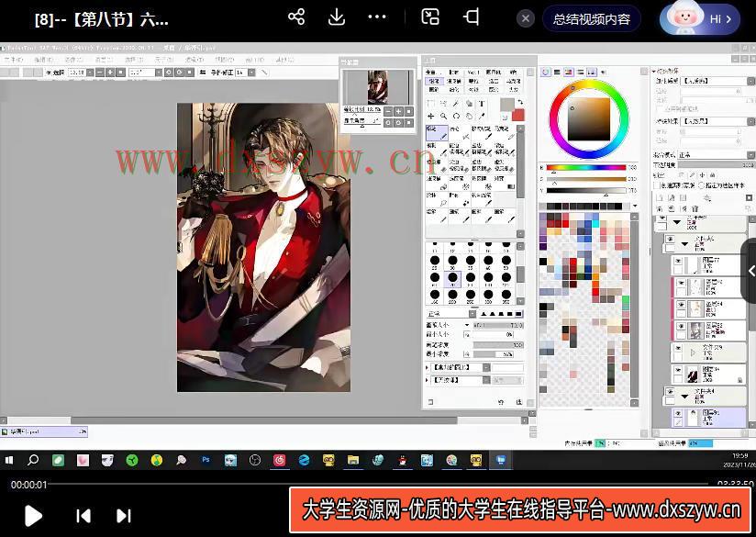This screenshot has height=537, width=756.
Task: Open the rotation angle dropdown in the top toolbar
Action: [158, 73]
